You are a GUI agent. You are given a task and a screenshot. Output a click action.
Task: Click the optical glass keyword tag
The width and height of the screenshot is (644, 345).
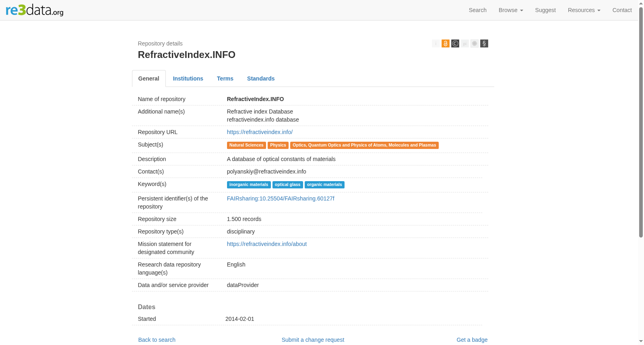coord(288,185)
